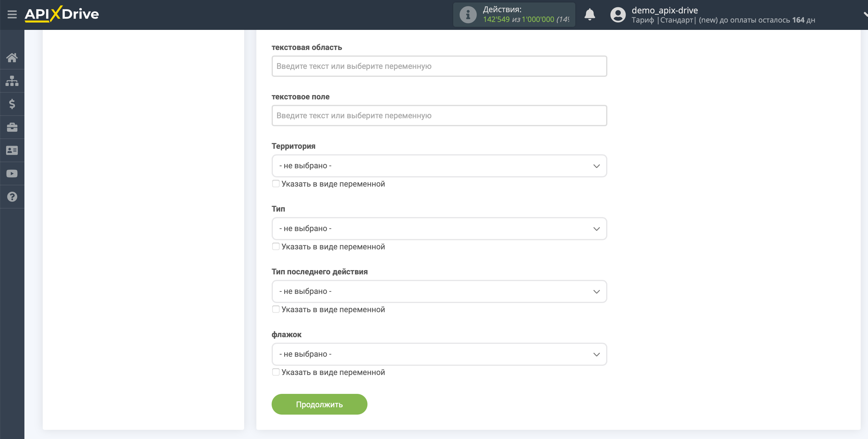Viewport: 868px width, 439px height.
Task: Open the demo_apix-drive account menu
Action: 664,10
